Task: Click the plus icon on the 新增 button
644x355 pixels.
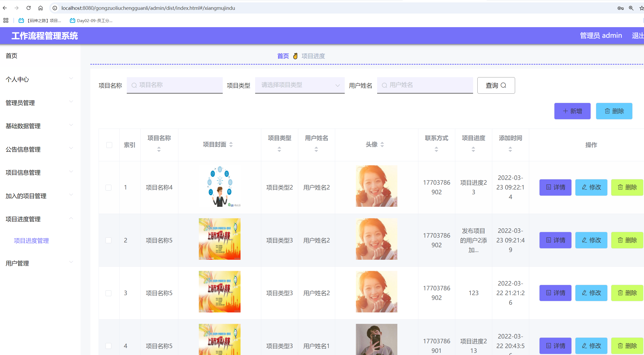Action: point(565,111)
